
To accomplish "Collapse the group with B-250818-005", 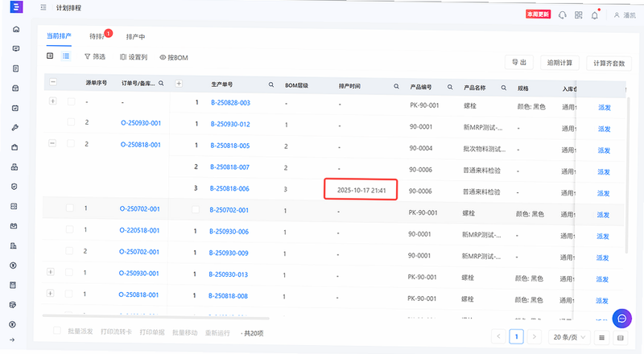I will pyautogui.click(x=52, y=143).
